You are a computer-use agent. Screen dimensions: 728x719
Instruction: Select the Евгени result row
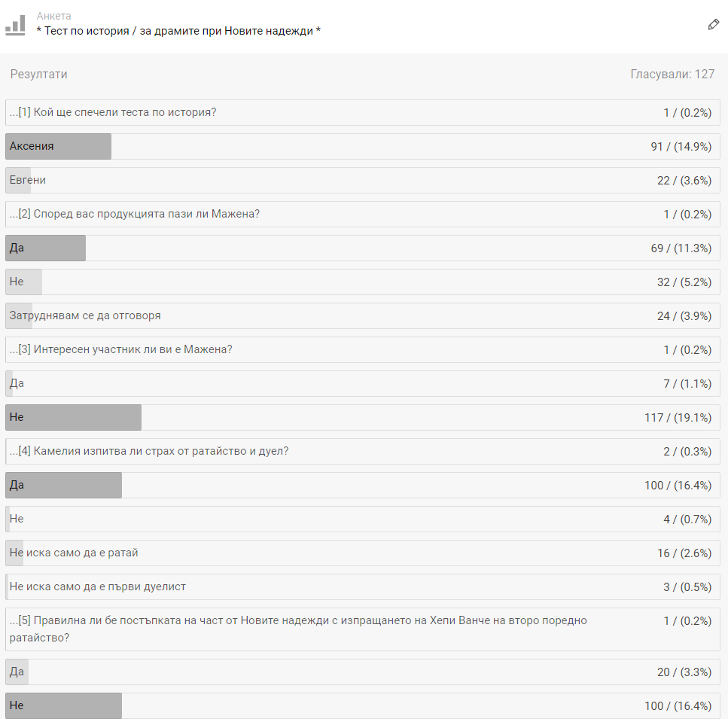pos(363,180)
